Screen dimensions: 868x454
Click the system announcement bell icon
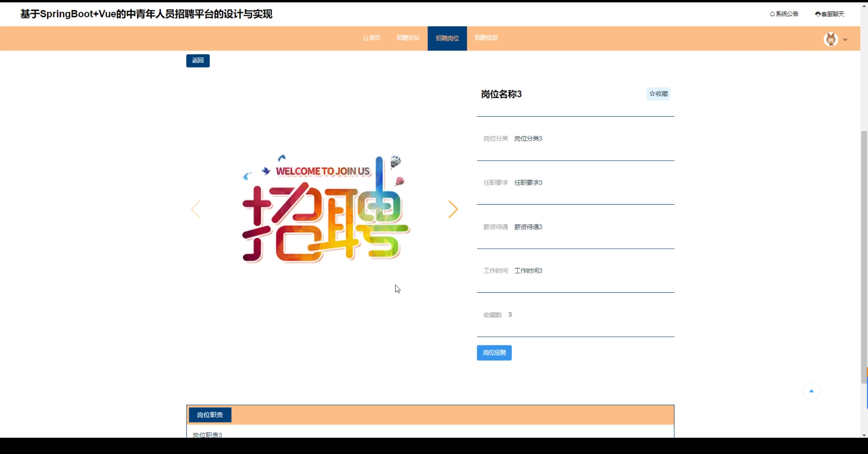click(772, 14)
